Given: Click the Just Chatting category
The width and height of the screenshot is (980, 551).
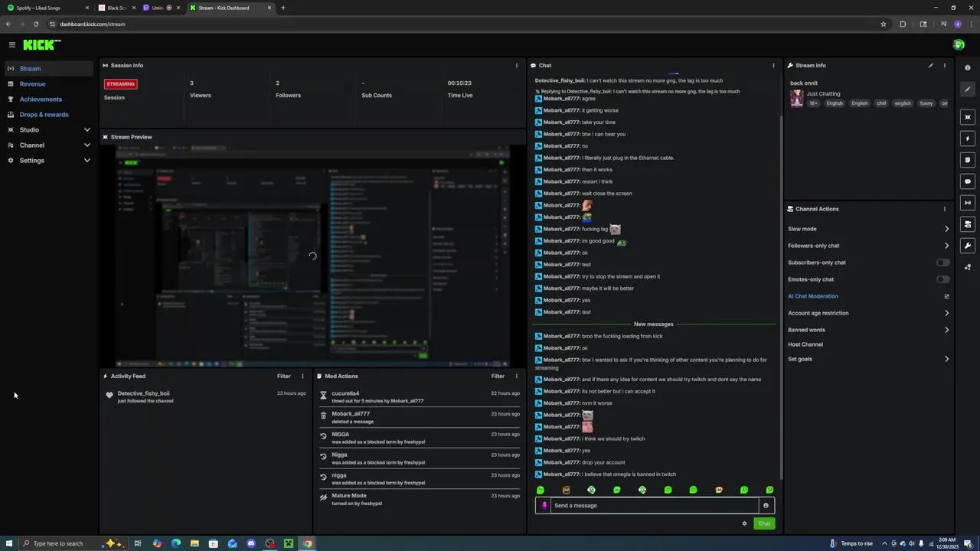Looking at the screenshot, I should pyautogui.click(x=823, y=94).
